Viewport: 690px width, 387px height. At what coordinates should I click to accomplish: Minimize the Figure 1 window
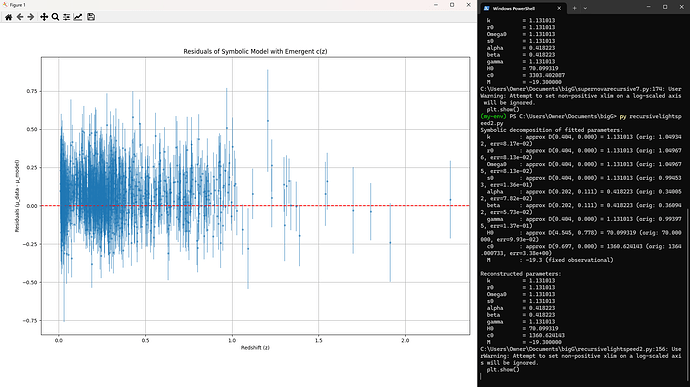click(x=436, y=5)
